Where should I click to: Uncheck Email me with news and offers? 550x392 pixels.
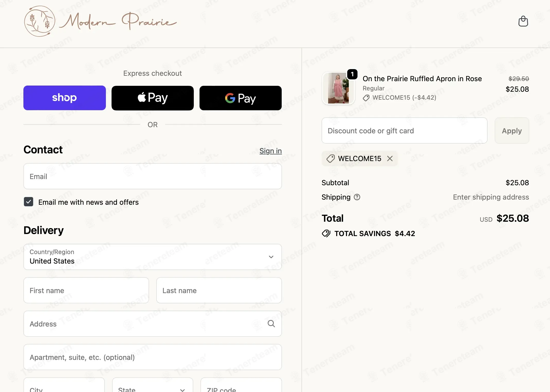tap(29, 202)
